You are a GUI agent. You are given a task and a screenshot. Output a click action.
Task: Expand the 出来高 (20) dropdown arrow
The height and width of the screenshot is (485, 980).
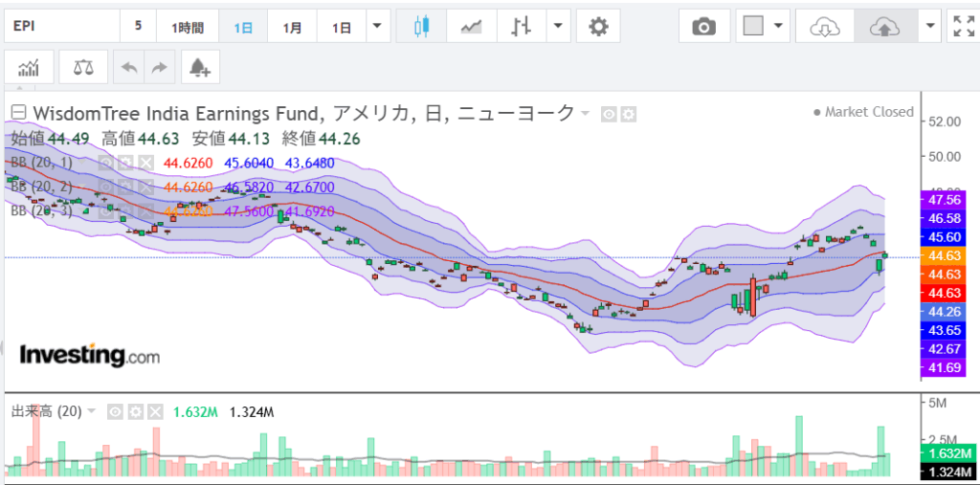coord(92,411)
